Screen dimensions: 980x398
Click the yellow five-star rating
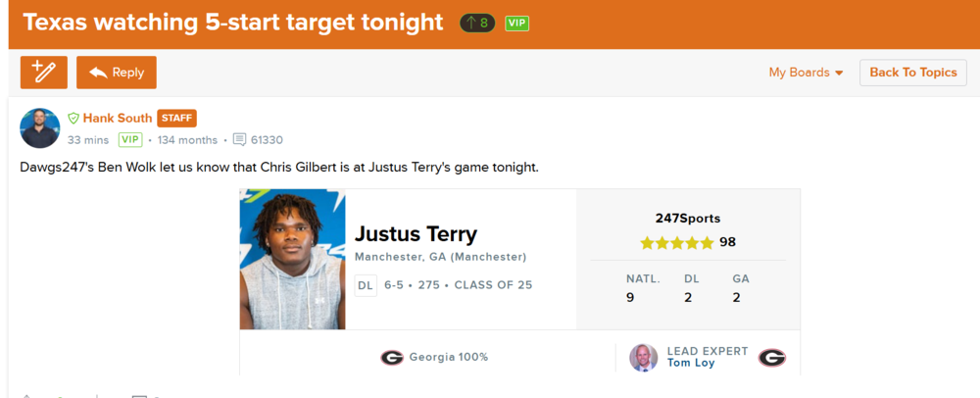677,242
